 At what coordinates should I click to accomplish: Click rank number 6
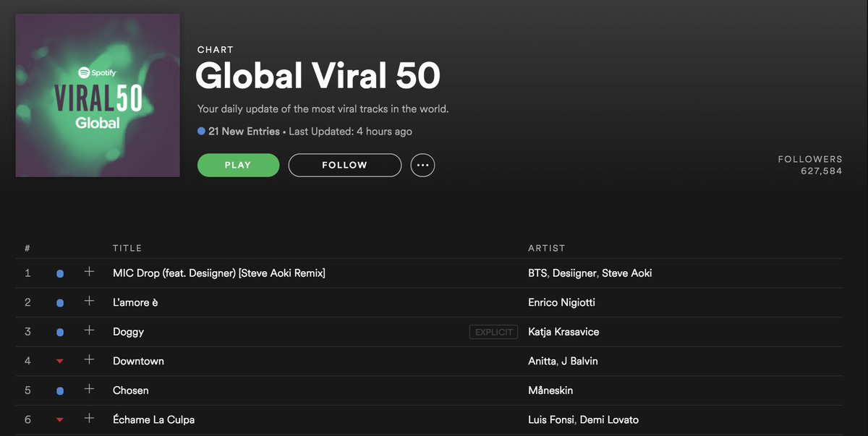(x=27, y=419)
